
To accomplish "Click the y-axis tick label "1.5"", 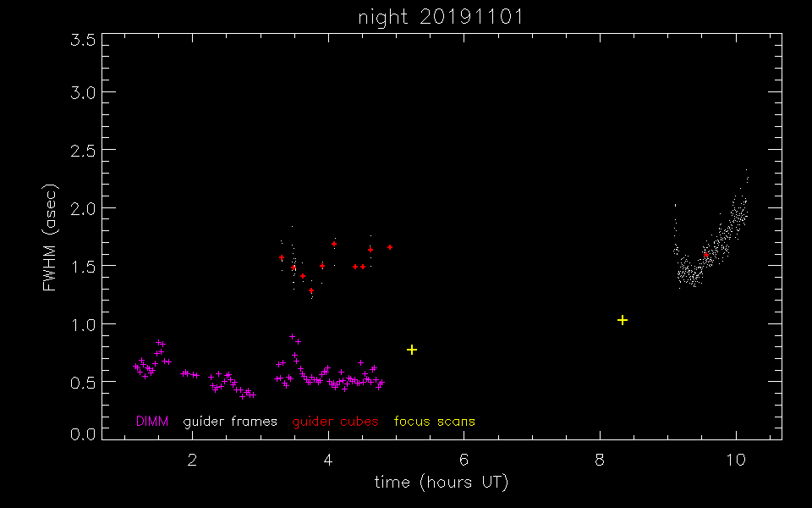I will (x=83, y=267).
